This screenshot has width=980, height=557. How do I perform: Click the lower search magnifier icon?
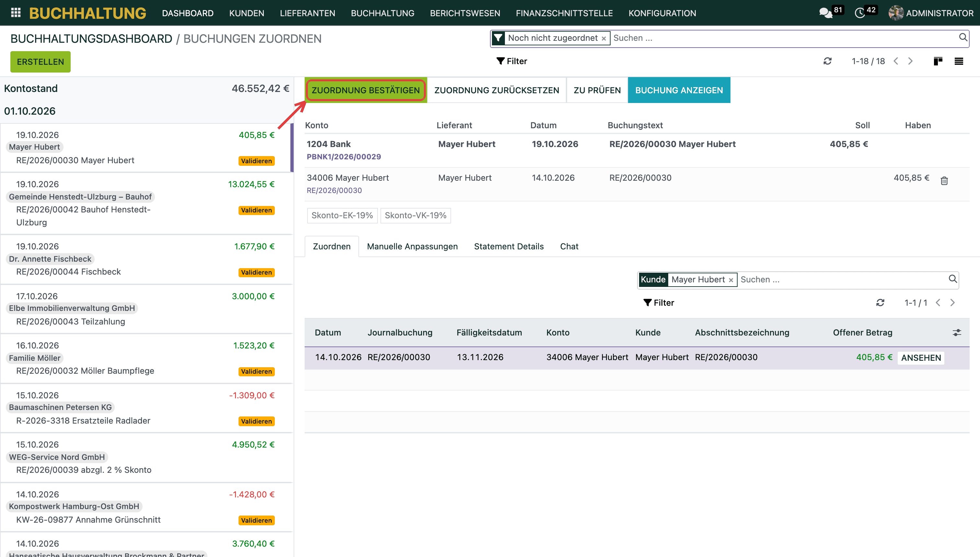(x=953, y=279)
